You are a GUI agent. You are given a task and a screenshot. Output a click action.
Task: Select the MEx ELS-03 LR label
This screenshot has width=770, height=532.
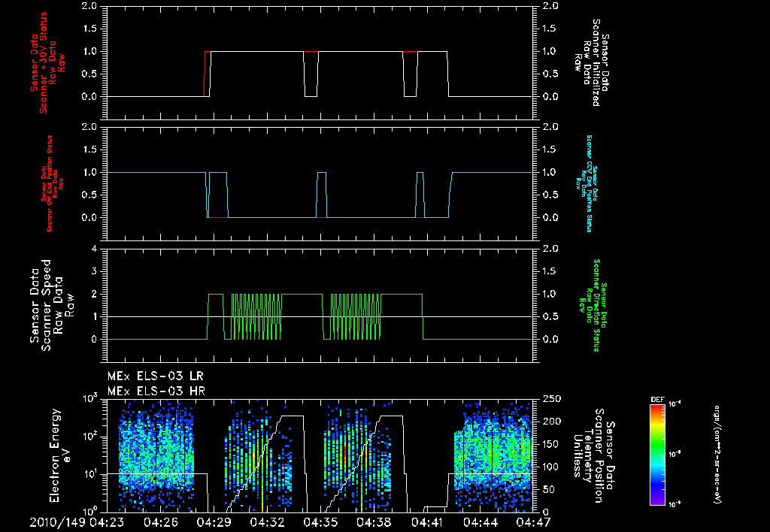tap(155, 376)
